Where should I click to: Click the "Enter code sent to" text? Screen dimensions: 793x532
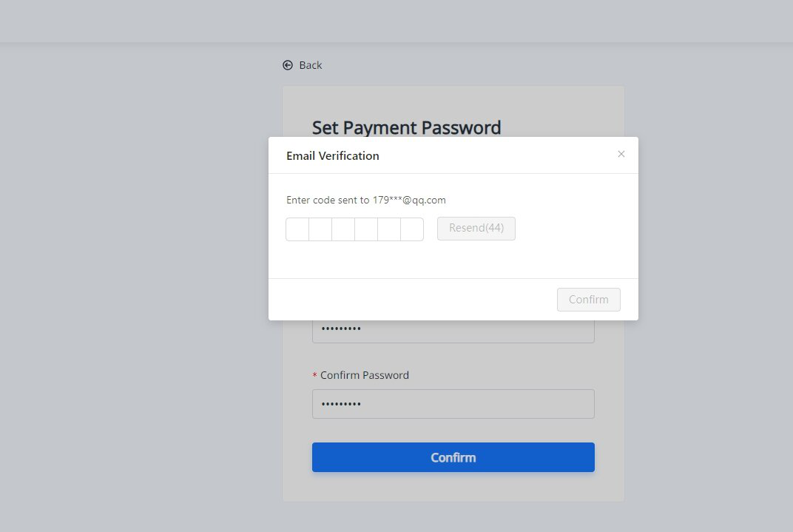(x=328, y=200)
